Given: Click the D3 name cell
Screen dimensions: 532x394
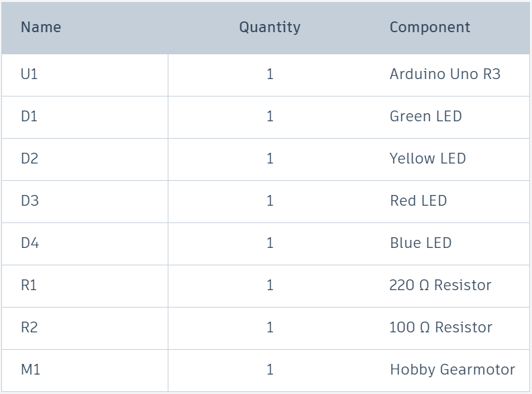Looking at the screenshot, I should point(30,201).
